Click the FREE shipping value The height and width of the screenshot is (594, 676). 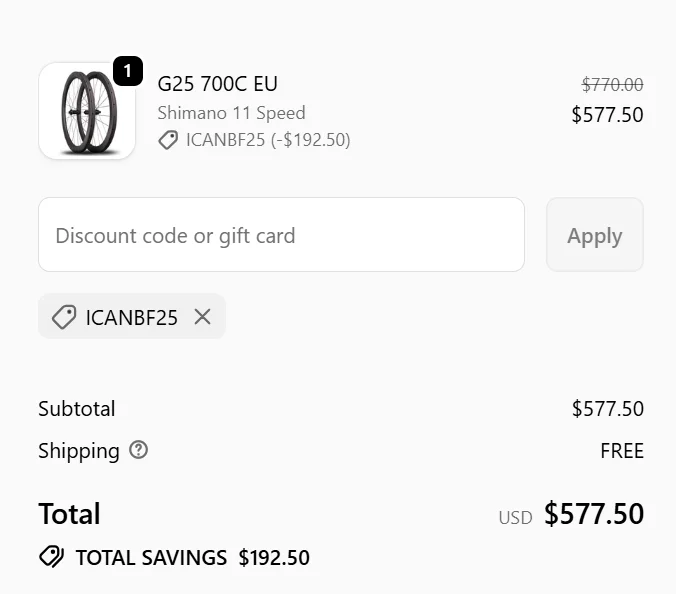(621, 451)
